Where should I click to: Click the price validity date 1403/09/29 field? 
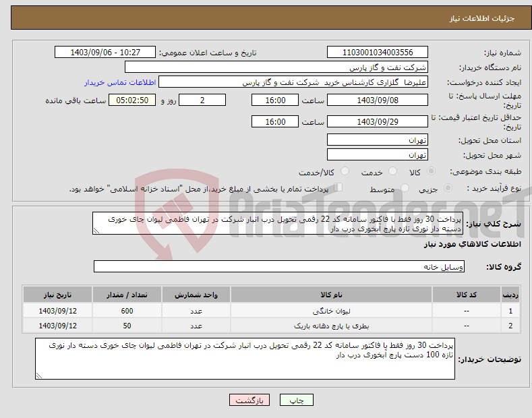click(378, 121)
